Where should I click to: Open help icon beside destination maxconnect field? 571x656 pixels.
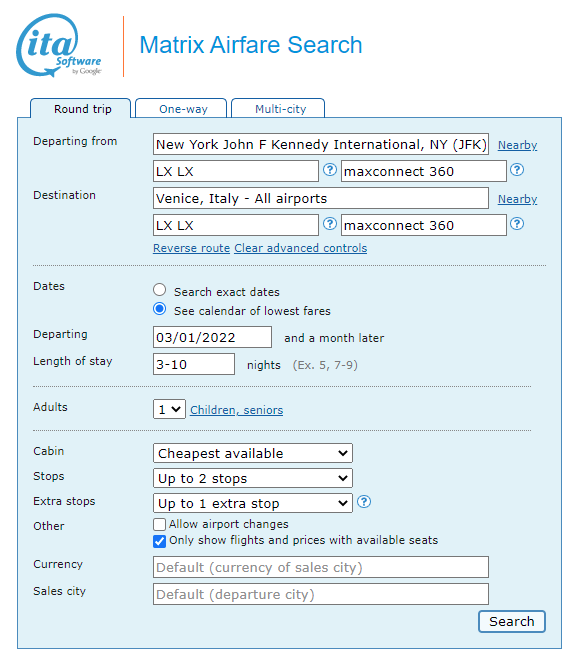tap(517, 224)
